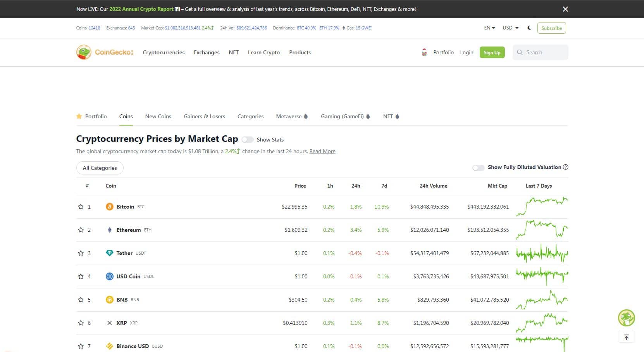Enable the Show Stats toggle
644x352 pixels.
click(248, 139)
